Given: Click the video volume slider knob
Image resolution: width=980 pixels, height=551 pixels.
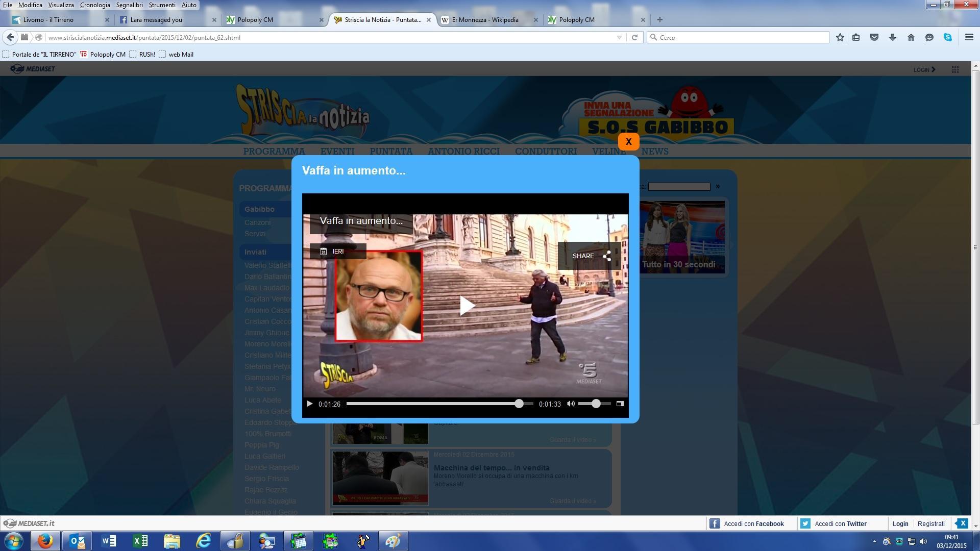Looking at the screenshot, I should [x=596, y=404].
